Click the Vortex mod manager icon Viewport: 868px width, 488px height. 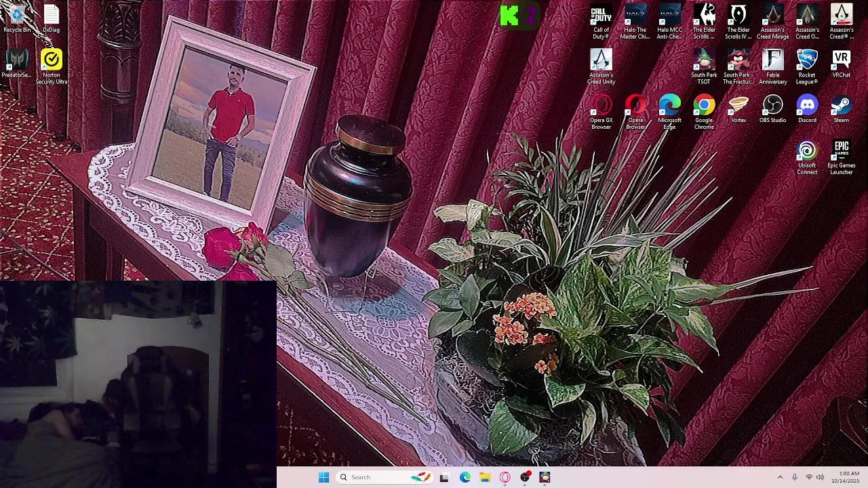coord(738,110)
